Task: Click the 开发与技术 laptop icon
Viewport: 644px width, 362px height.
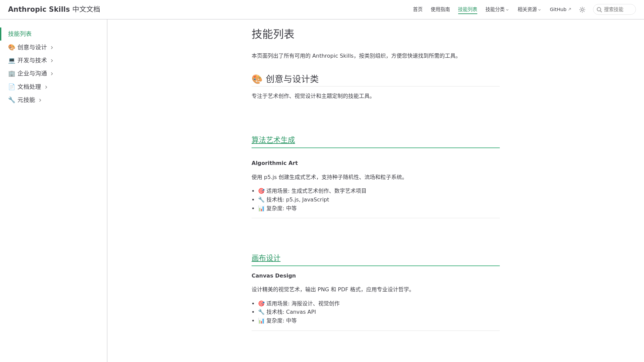Action: point(11,60)
